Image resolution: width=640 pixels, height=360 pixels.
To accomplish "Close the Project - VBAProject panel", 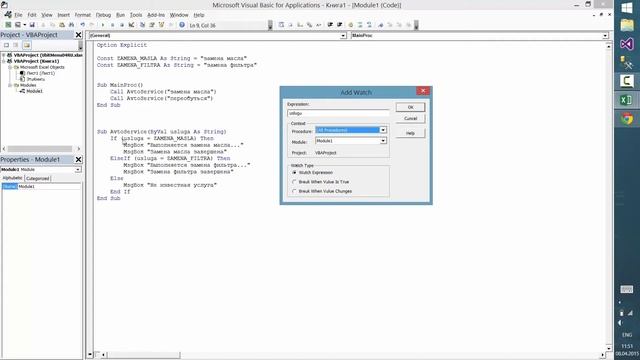I will tap(78, 35).
